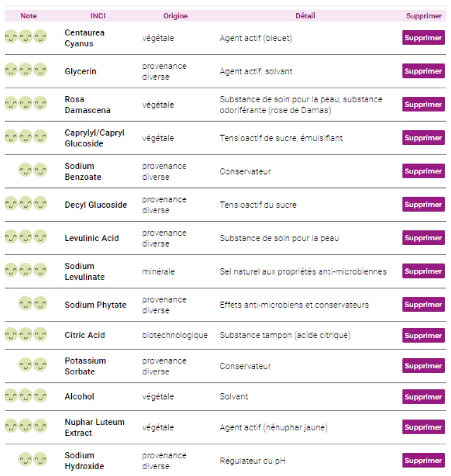Select the Note column header
Viewport: 451px width, 476px height.
pyautogui.click(x=29, y=16)
